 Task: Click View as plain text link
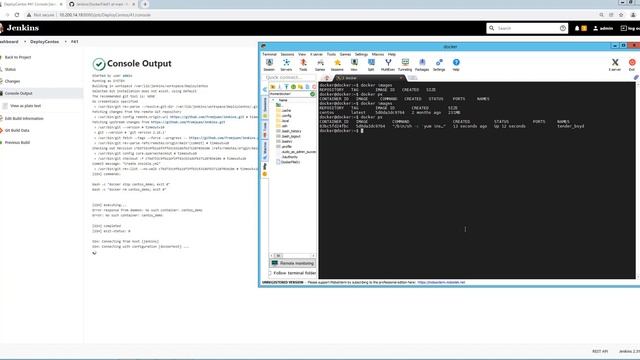click(x=25, y=106)
